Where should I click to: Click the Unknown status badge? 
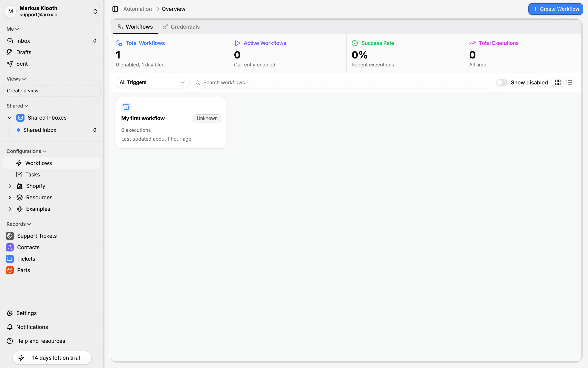pos(207,118)
